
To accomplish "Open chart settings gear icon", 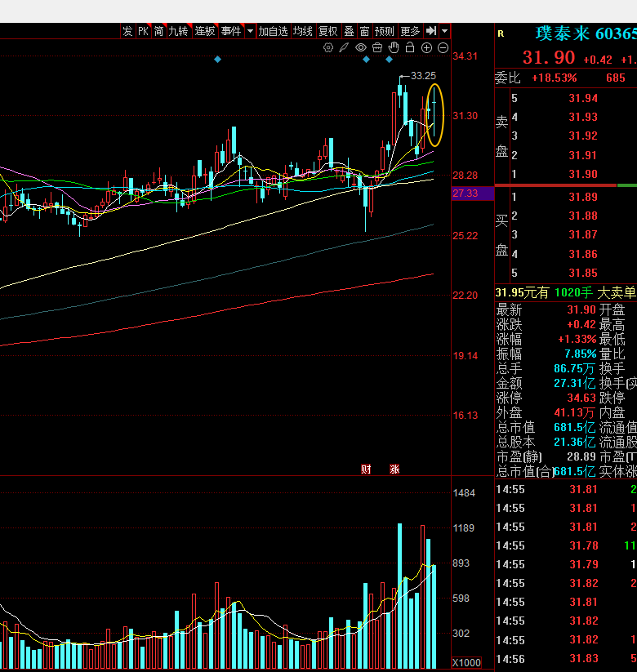I will click(x=328, y=47).
